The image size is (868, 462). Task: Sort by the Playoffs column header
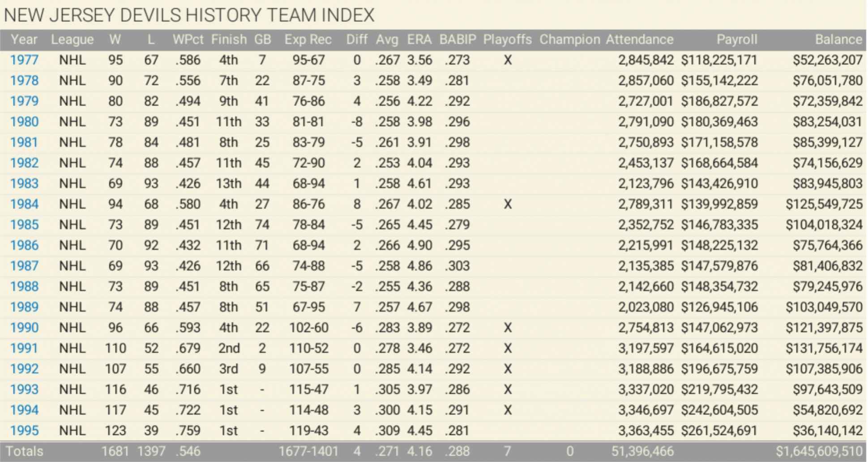click(x=507, y=40)
